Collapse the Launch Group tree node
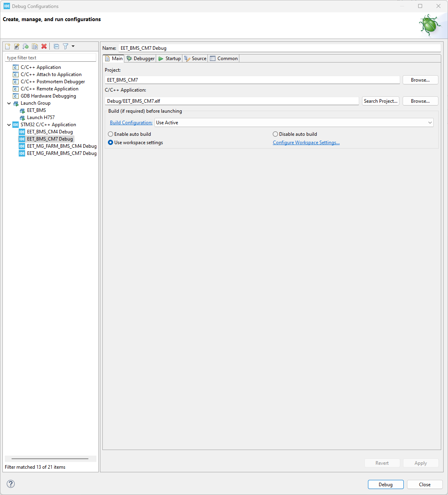Screen dimensions: 448x495 9,103
